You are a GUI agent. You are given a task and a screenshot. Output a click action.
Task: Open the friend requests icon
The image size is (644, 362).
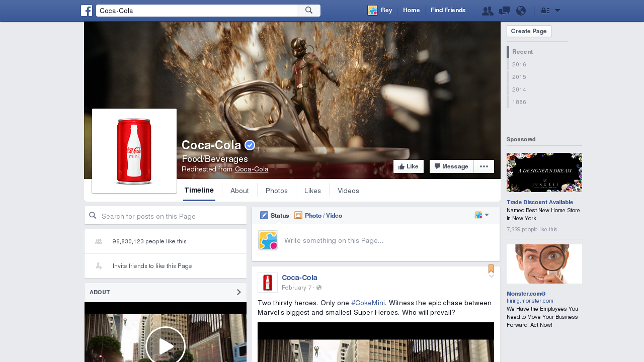(488, 11)
